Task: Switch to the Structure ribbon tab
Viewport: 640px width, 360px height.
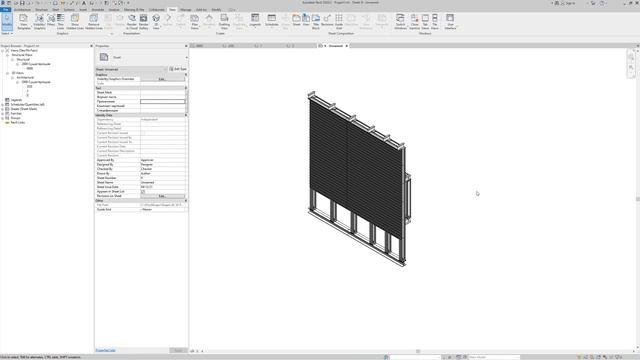Action: pos(41,9)
